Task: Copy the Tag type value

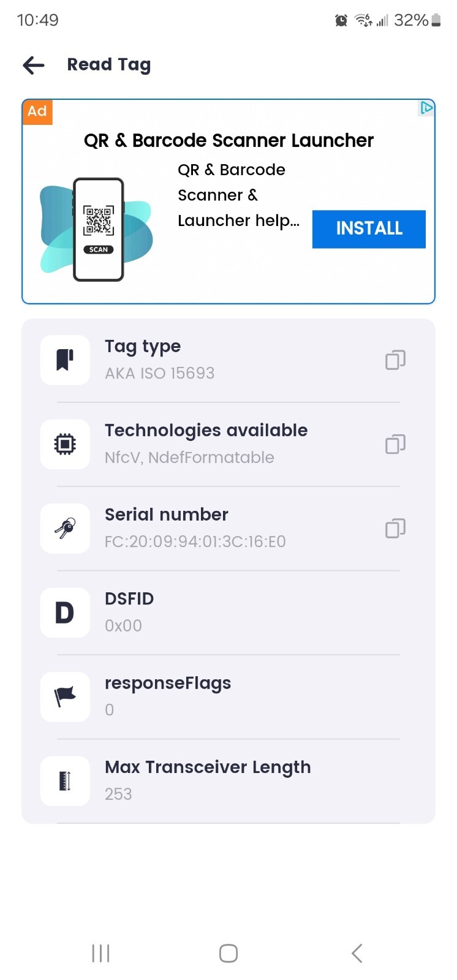Action: tap(395, 360)
